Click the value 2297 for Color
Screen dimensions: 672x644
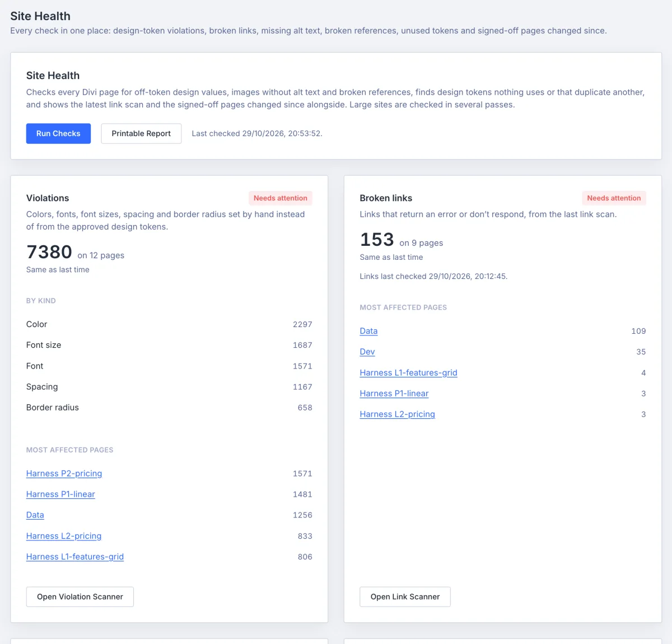pyautogui.click(x=302, y=324)
